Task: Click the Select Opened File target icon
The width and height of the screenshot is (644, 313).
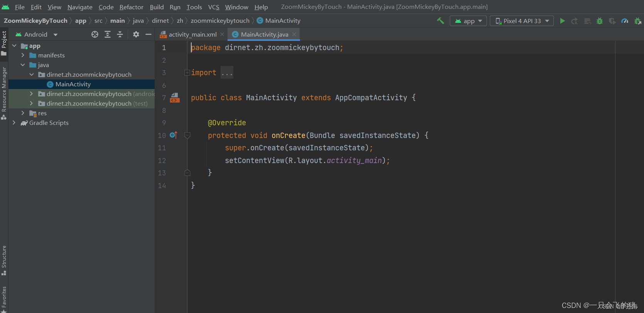Action: tap(95, 34)
